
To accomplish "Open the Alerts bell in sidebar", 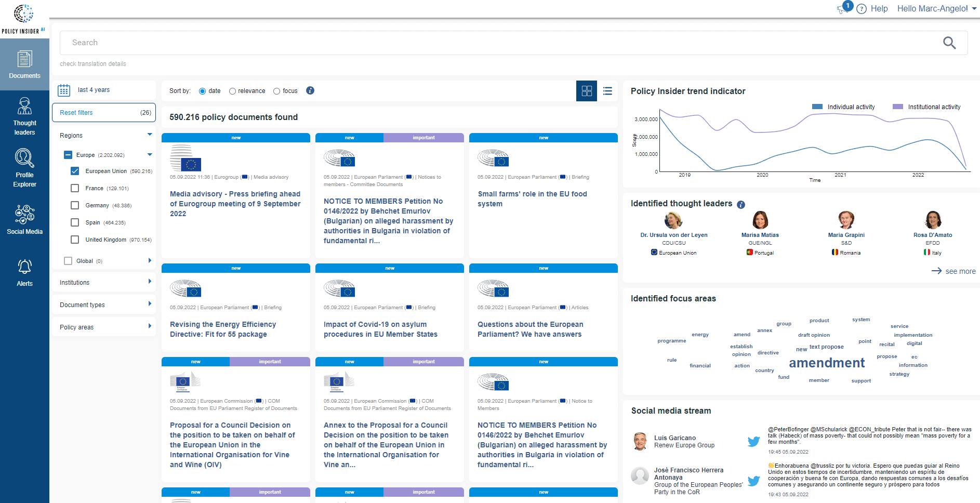I will coord(24,272).
